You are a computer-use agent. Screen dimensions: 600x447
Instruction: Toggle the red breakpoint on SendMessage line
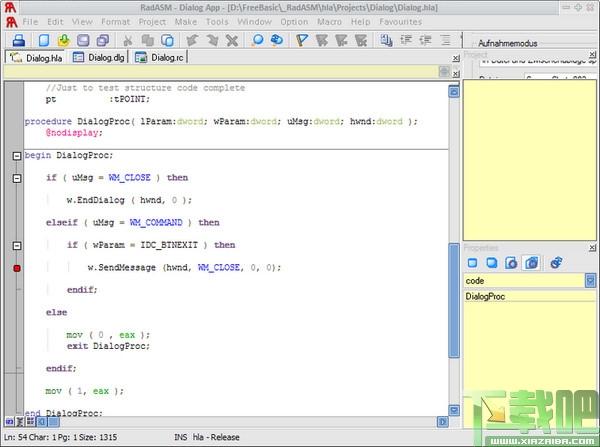pyautogui.click(x=17, y=268)
